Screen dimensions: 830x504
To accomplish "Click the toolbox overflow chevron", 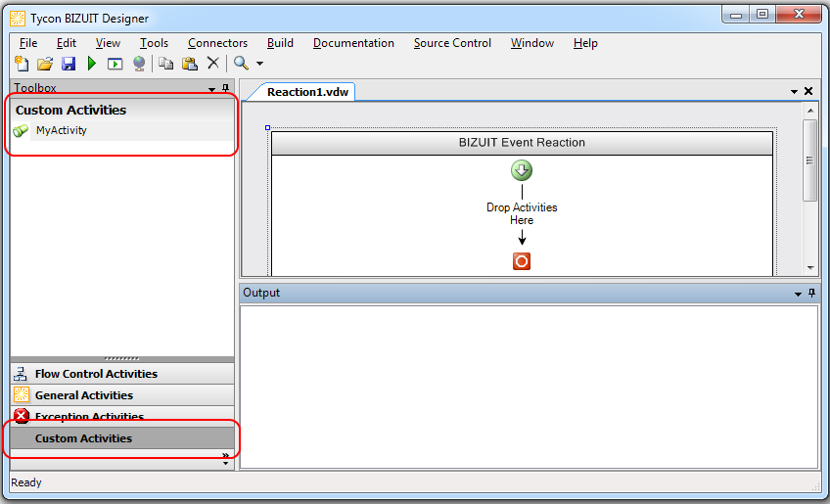I will point(225,455).
